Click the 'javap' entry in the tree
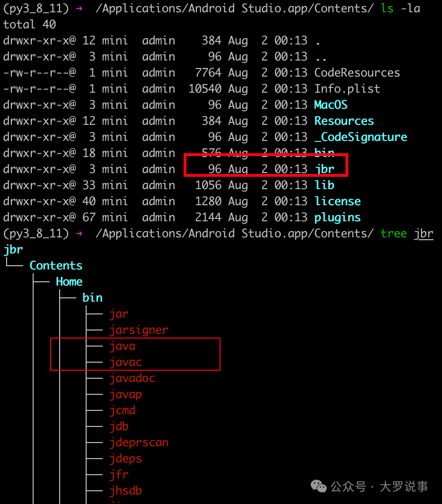 [125, 394]
